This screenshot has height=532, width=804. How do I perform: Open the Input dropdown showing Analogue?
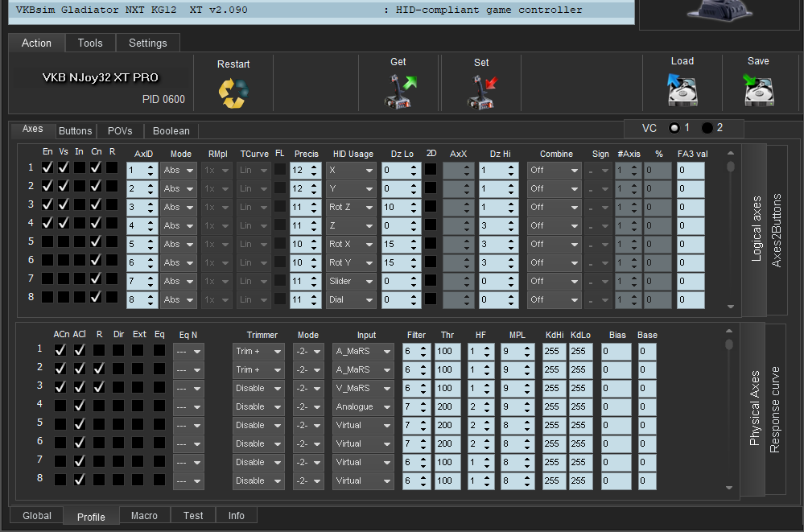click(x=363, y=406)
